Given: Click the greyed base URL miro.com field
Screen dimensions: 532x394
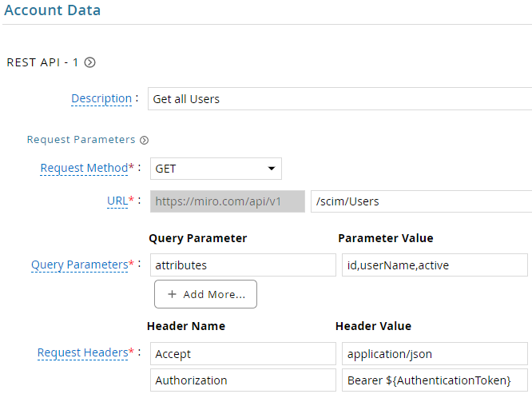Looking at the screenshot, I should tap(228, 201).
